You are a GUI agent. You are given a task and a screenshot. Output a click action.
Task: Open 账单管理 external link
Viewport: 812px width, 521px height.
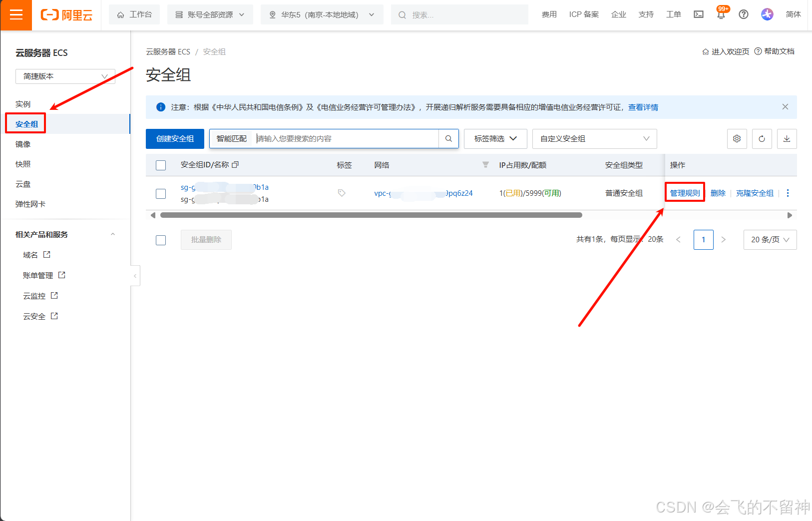44,275
